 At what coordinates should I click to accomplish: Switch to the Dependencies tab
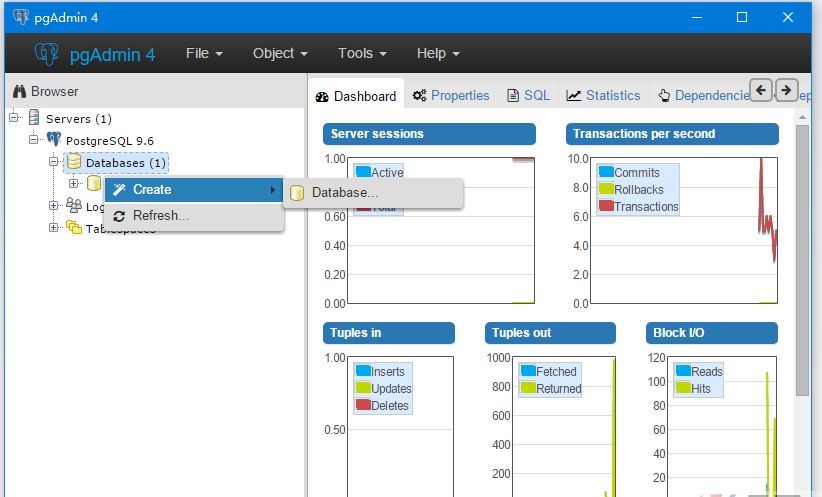[704, 95]
